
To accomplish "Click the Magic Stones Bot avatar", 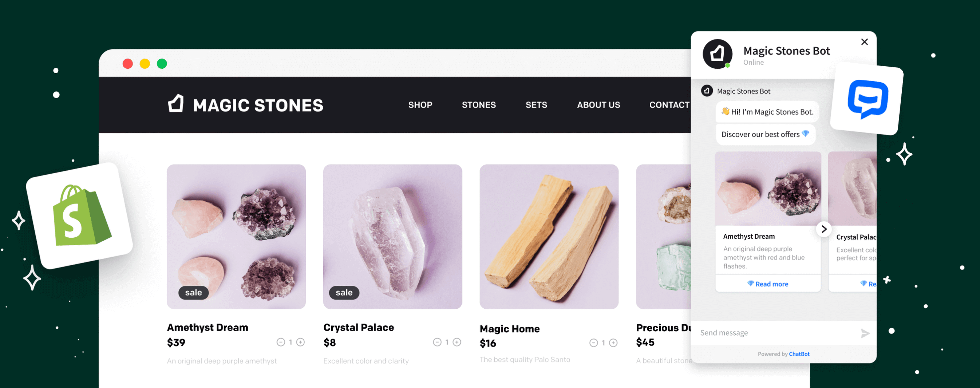I will 718,54.
